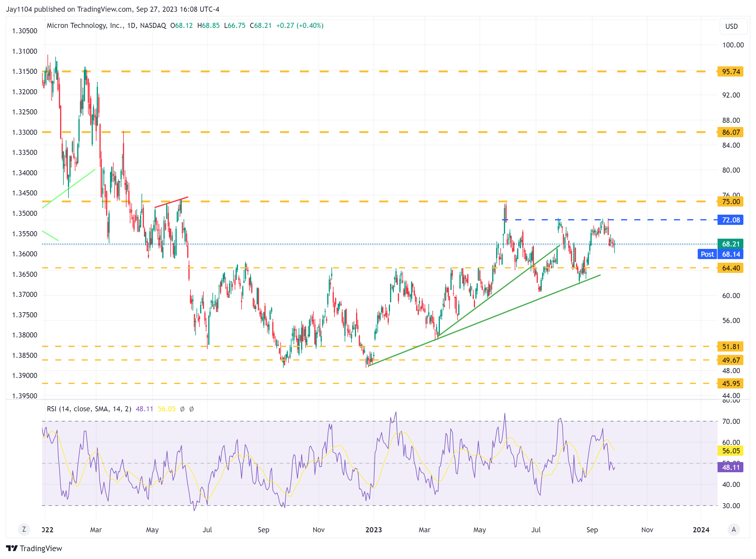Viewport: 756px width, 559px height.
Task: Click the RSI purple 48.11 value label
Action: pyautogui.click(x=730, y=467)
